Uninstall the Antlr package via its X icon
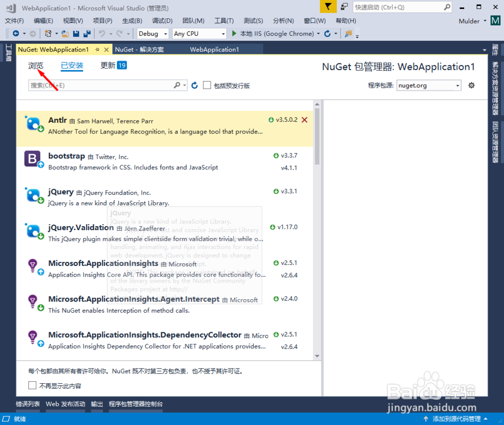The image size is (504, 425). 304,121
